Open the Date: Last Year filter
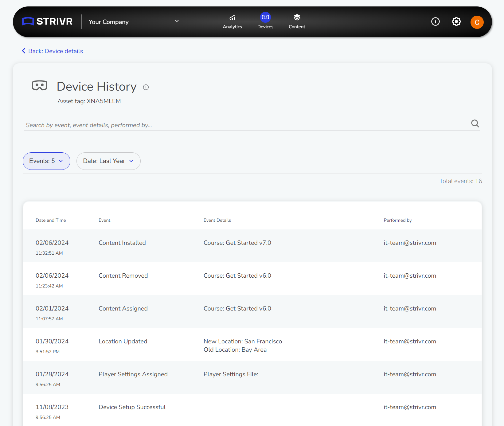Screen dimensions: 504x426 pos(108,161)
